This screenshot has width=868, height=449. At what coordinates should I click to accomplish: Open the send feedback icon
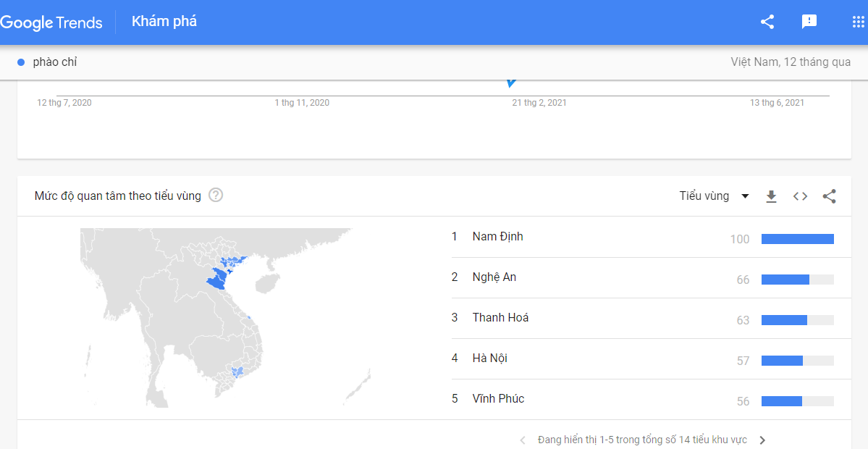[x=809, y=22]
